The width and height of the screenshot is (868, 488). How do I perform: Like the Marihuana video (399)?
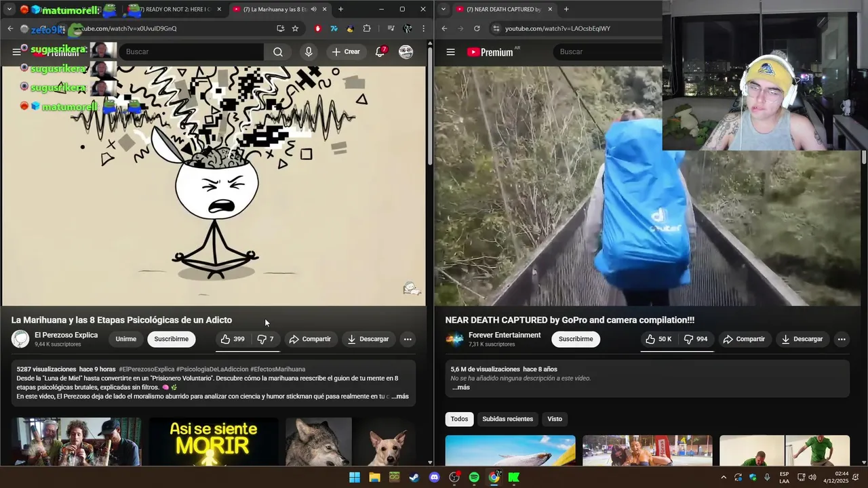click(233, 339)
